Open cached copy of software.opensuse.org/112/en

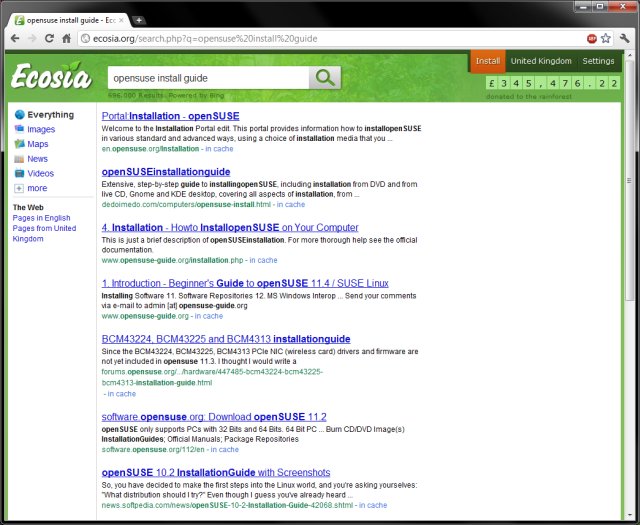(x=224, y=449)
